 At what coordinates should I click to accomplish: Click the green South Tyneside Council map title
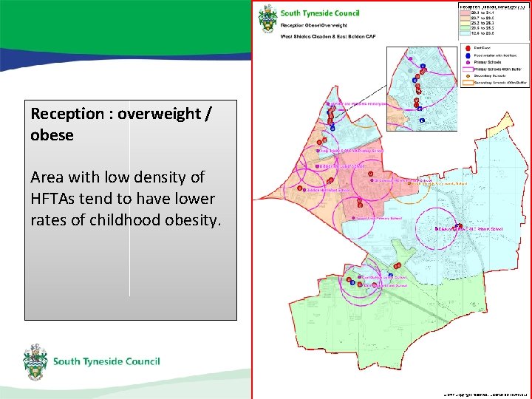(320, 13)
